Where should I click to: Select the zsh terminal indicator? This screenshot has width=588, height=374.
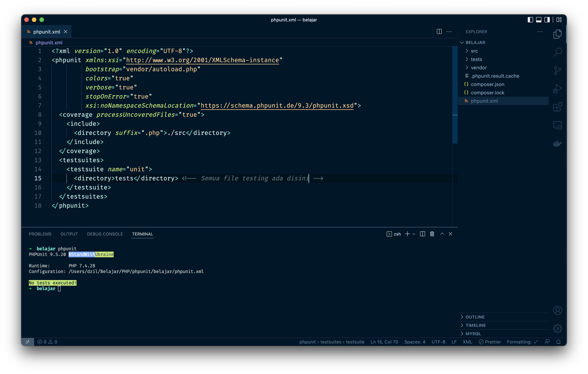point(394,234)
